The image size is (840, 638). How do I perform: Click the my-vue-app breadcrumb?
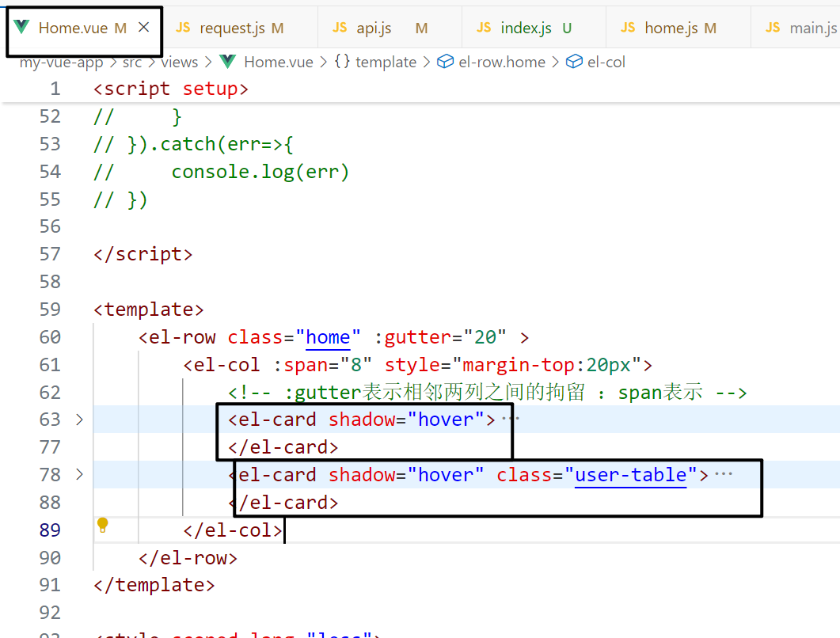tap(61, 63)
